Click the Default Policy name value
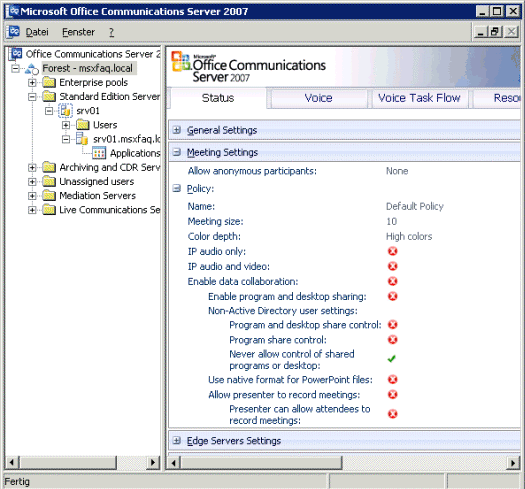Viewport: 525px width, 489px height. pyautogui.click(x=415, y=206)
